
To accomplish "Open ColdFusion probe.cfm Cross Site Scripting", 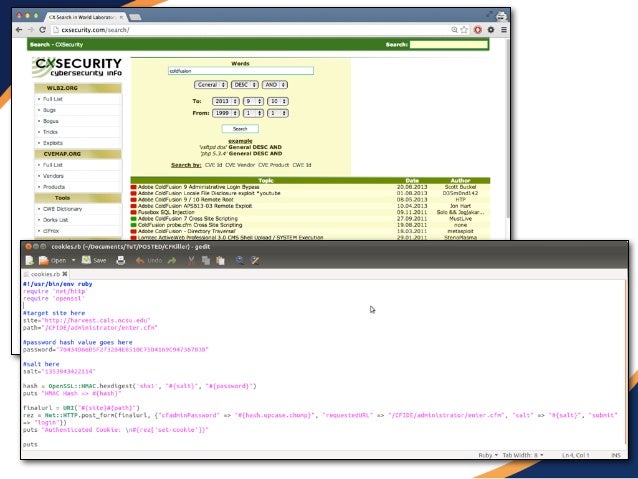I will 190,225.
